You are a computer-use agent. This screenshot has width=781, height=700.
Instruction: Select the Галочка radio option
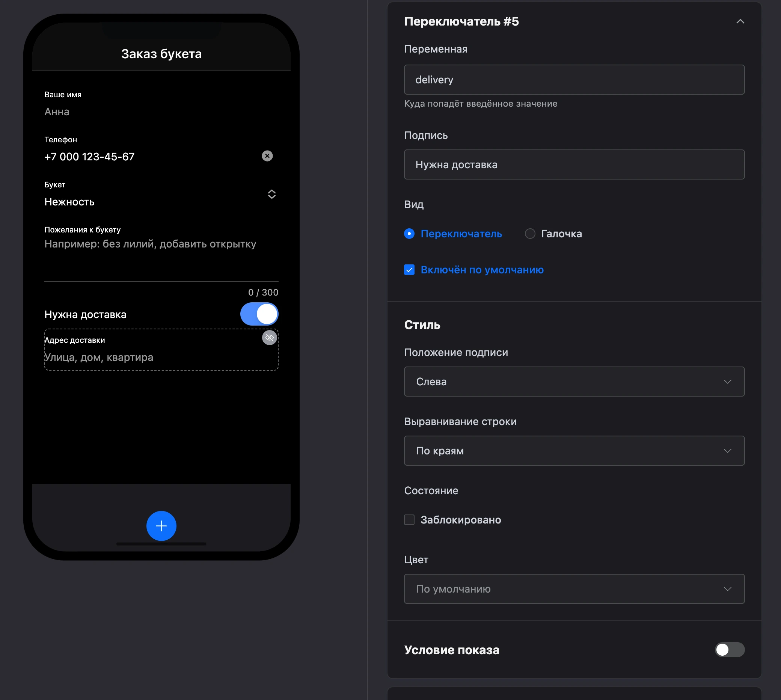(530, 234)
